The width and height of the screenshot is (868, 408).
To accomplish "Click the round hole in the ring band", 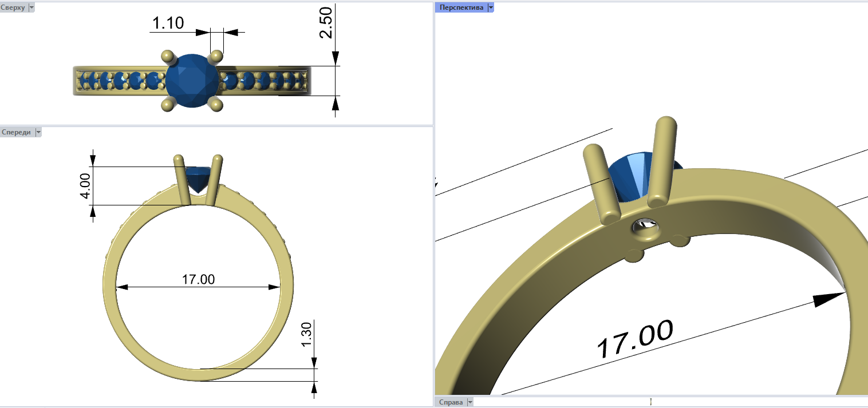I will tap(646, 229).
